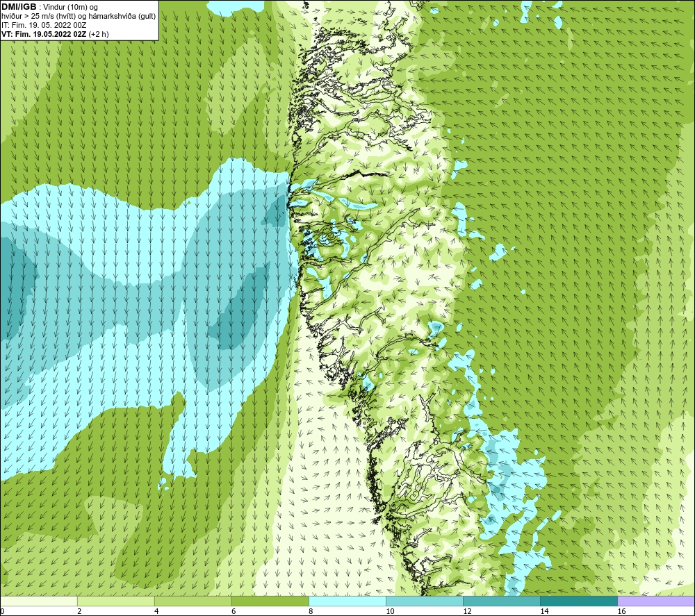
Task: Click the purple above-16 m/s legend swatch
Action: tap(656, 601)
